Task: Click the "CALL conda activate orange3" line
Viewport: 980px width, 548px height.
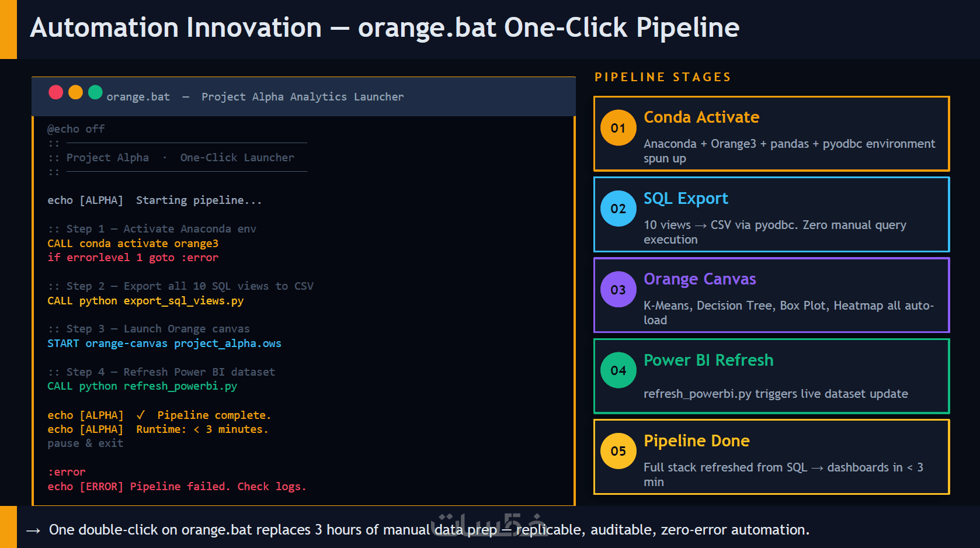Action: [133, 244]
